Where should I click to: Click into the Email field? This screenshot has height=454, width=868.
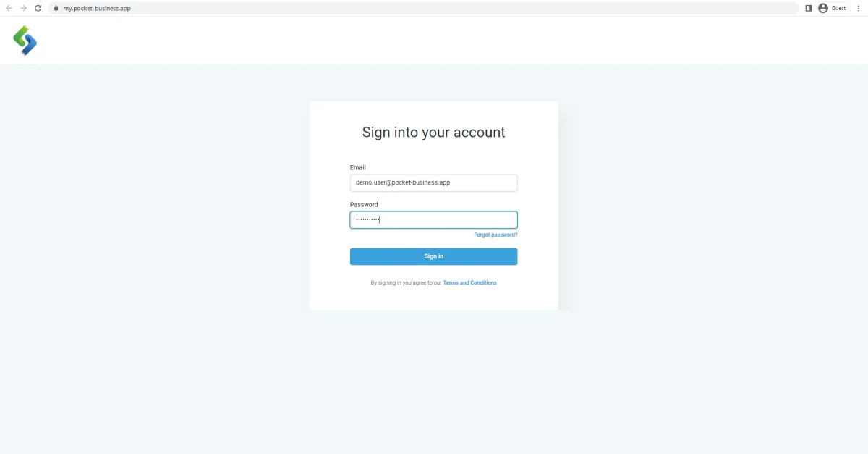(433, 182)
